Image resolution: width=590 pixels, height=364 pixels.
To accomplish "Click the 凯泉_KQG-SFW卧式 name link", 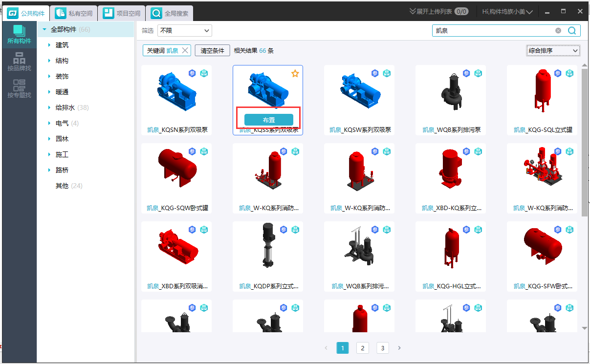I will [x=543, y=286].
